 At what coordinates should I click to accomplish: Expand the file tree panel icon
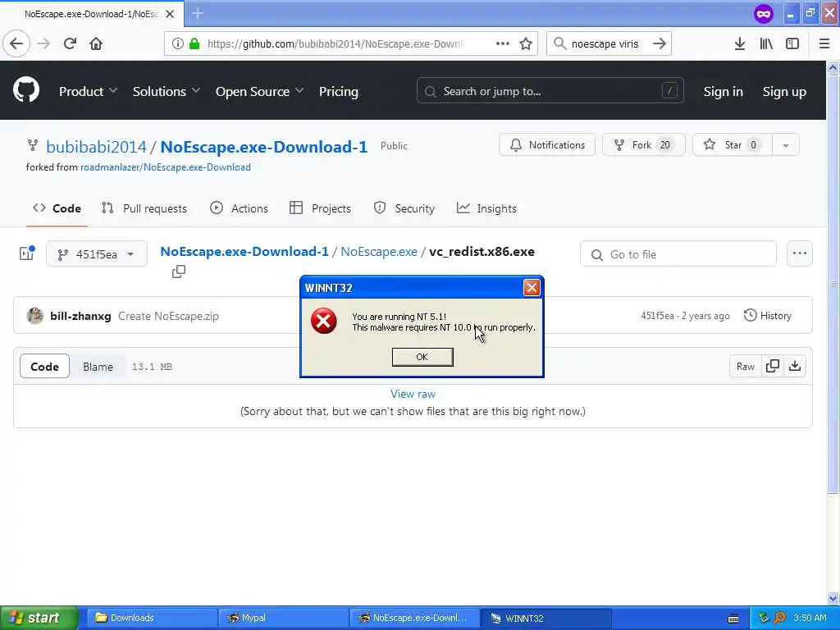pos(26,253)
